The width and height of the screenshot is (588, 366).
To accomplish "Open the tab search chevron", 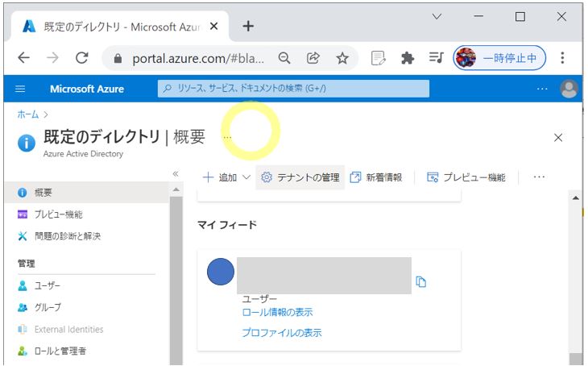I will pos(437,16).
